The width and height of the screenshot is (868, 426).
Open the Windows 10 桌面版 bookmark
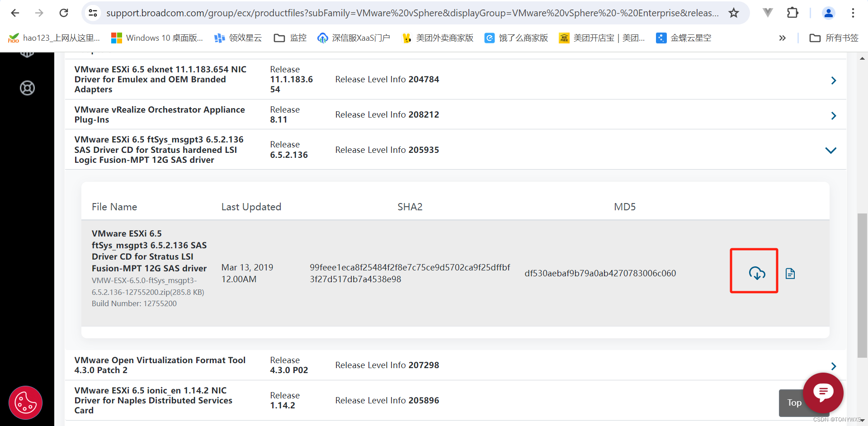point(157,38)
